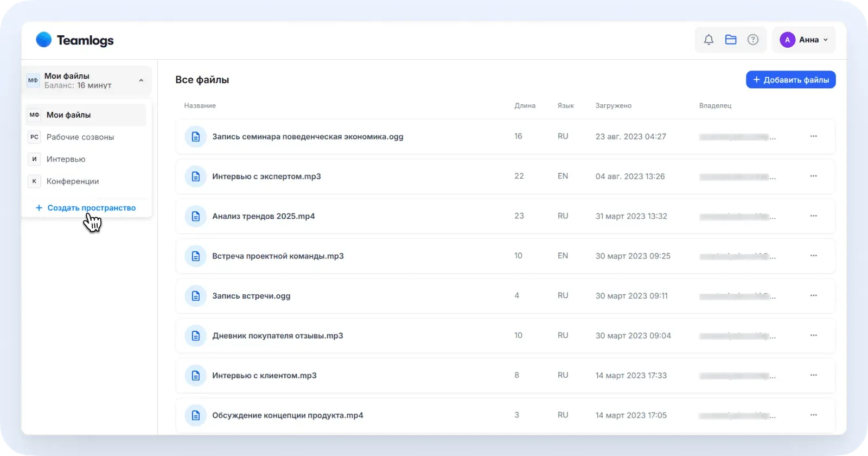The width and height of the screenshot is (868, 456).
Task: Open the help question mark icon
Action: coord(753,40)
